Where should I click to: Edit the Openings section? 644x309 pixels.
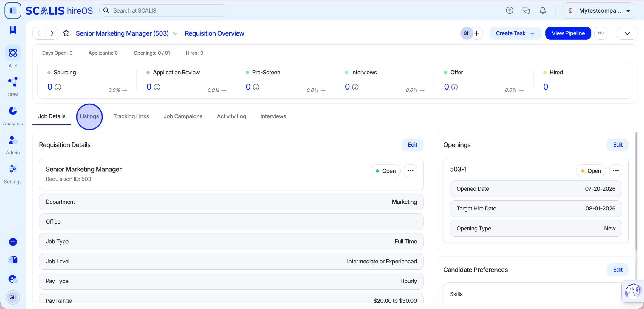[617, 145]
